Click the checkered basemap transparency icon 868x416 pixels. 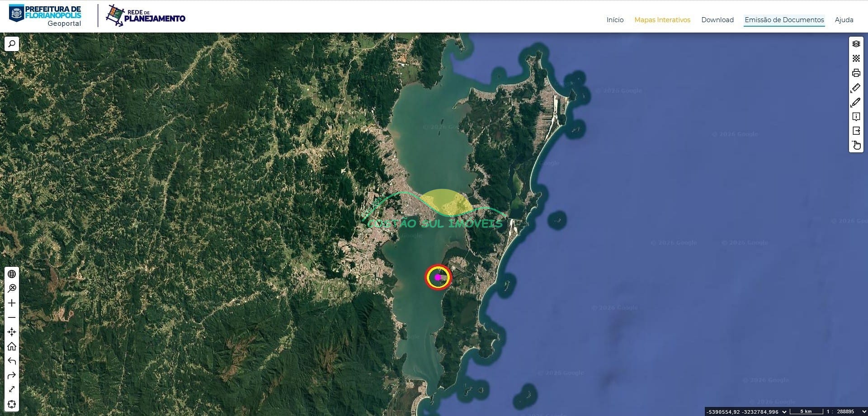pyautogui.click(x=856, y=58)
